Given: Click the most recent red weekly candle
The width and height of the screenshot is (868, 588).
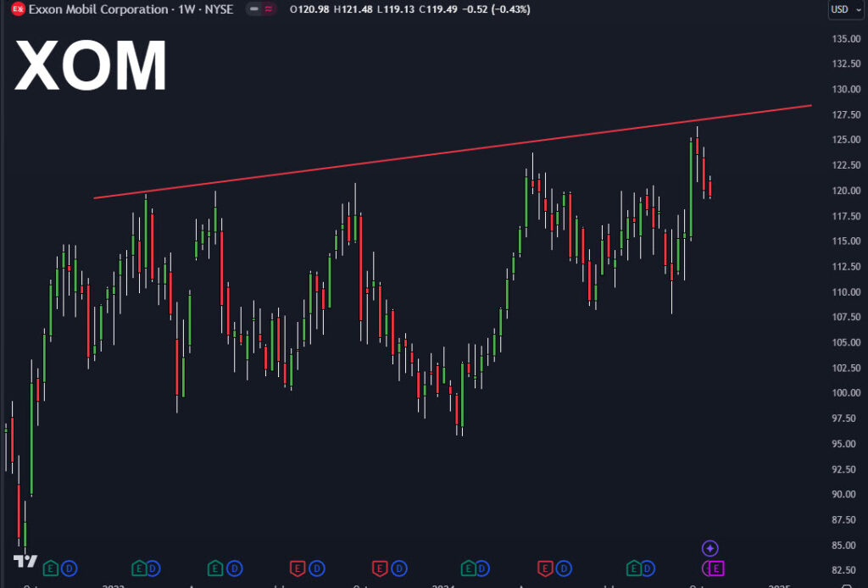Looking at the screenshot, I should tap(710, 188).
